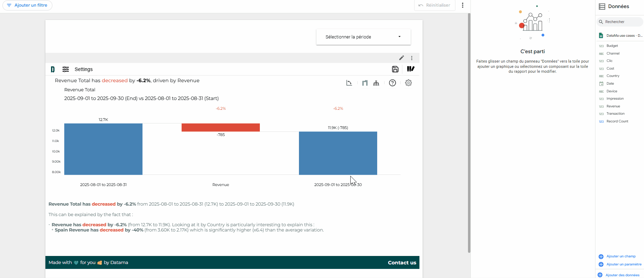Click the Revenue Total chart title
644x278 pixels.
pos(80,90)
